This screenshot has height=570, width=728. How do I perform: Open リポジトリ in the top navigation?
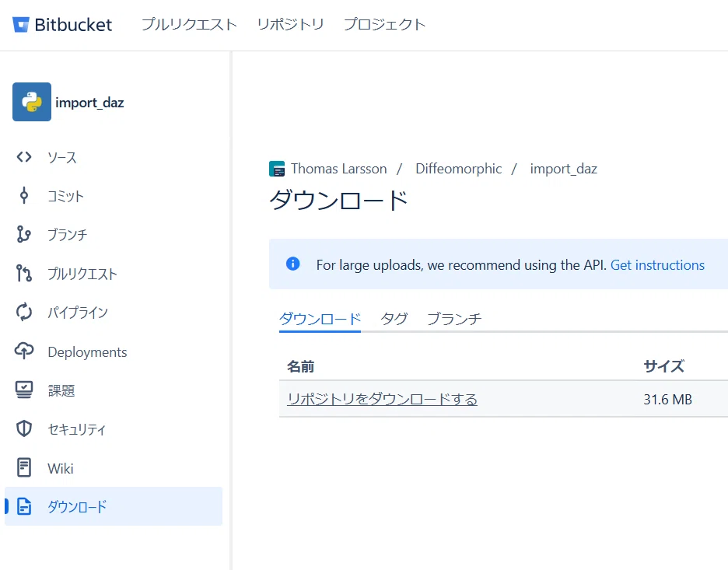[x=290, y=24]
